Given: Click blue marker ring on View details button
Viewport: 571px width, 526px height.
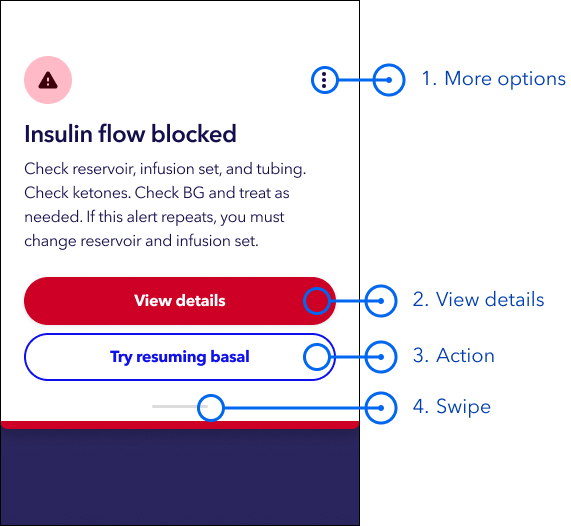Looking at the screenshot, I should click(317, 301).
